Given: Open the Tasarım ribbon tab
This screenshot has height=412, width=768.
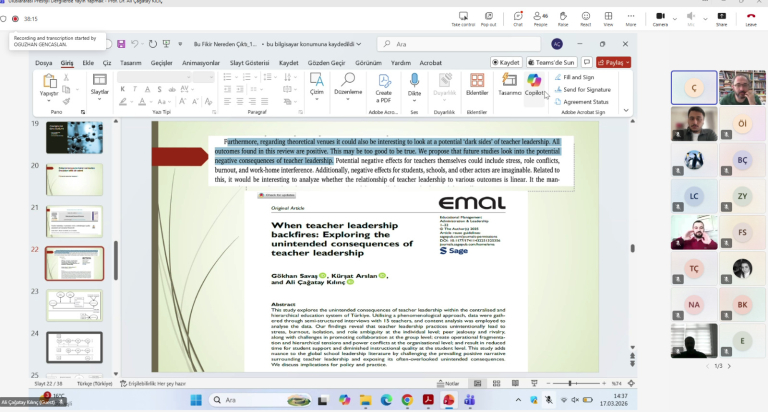Looking at the screenshot, I should (131, 62).
